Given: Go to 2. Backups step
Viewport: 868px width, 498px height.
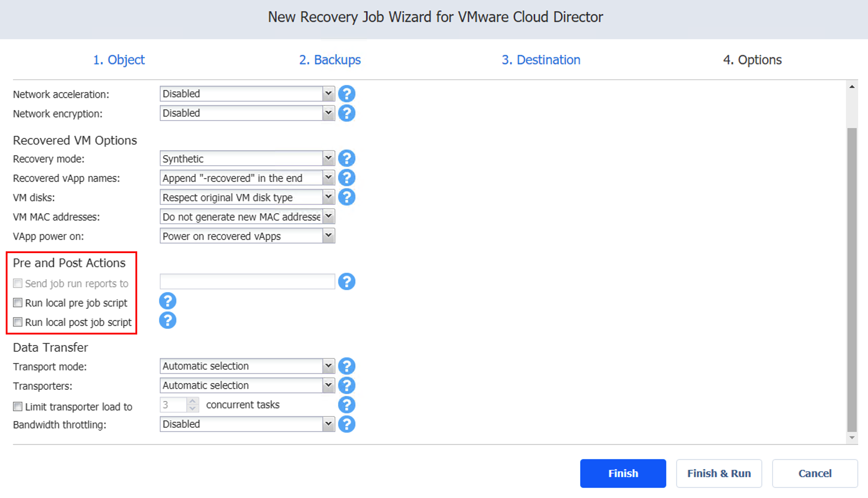Looking at the screenshot, I should (x=330, y=60).
